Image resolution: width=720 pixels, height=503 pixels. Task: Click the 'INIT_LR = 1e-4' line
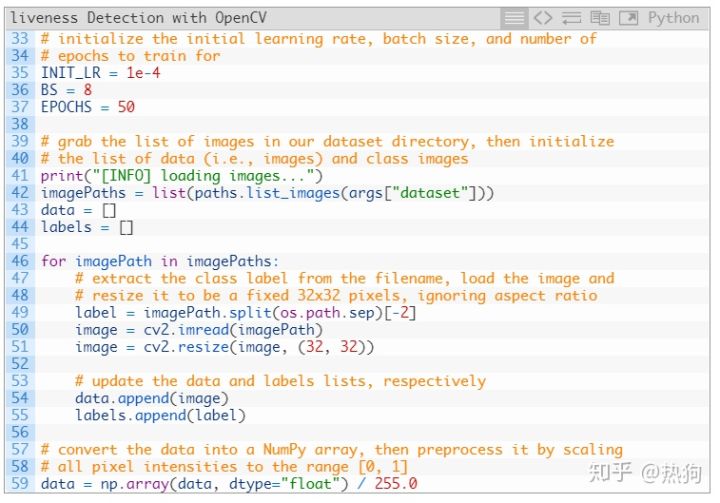101,73
